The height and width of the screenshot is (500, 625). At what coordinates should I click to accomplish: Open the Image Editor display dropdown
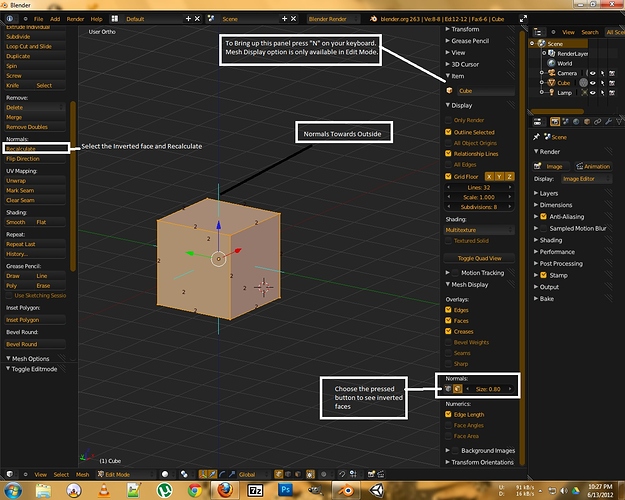[586, 179]
